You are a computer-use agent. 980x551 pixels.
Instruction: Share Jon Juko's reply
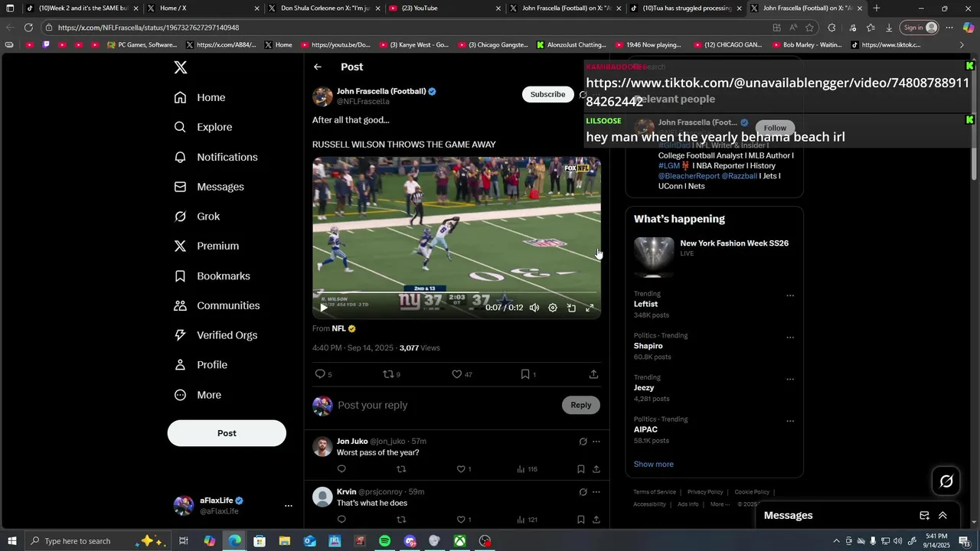click(596, 469)
